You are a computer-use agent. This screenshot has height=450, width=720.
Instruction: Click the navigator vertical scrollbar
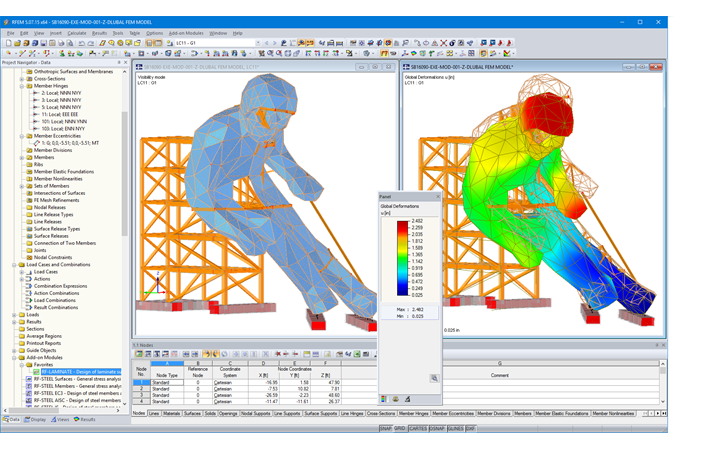pyautogui.click(x=124, y=174)
